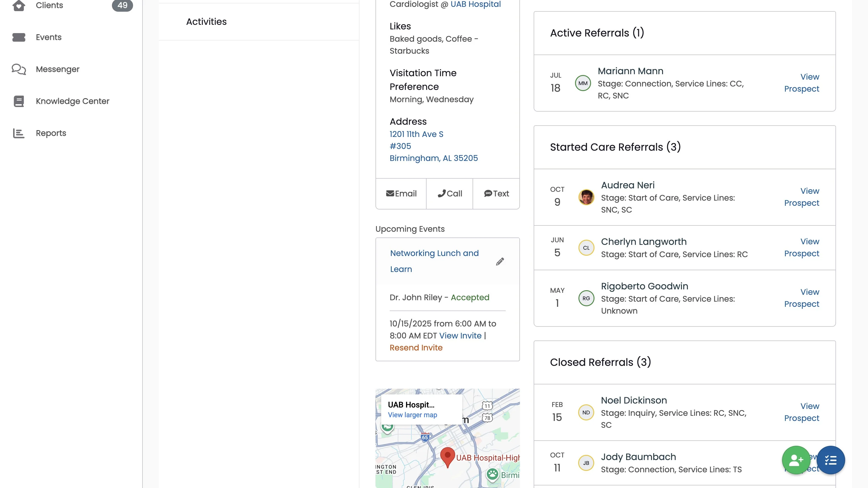Edit Networking Lunch event with pencil icon
This screenshot has height=488, width=868.
(500, 261)
